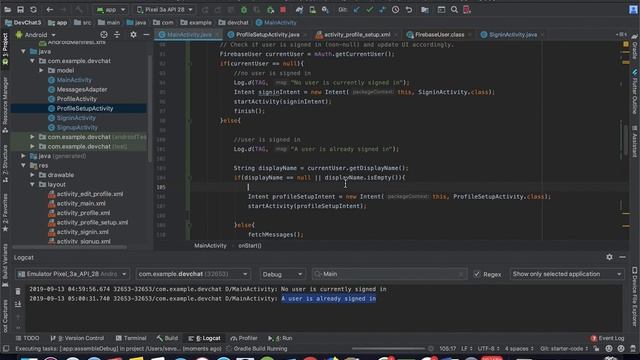
Task: Open the Build tool window
Action: [x=167, y=338]
